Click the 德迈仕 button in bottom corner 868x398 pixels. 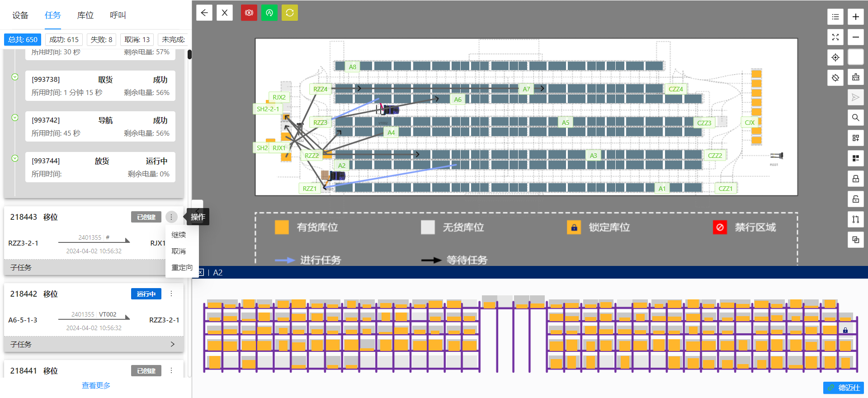coord(844,388)
